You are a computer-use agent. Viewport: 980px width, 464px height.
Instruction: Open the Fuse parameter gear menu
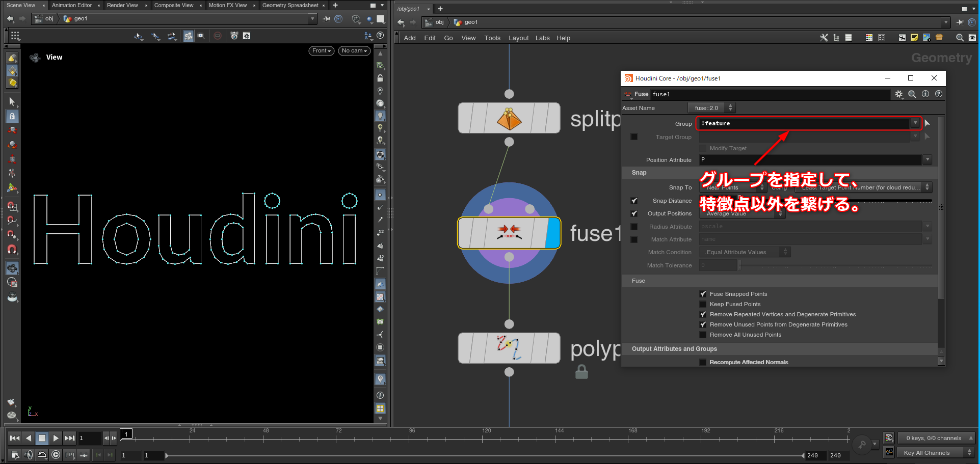(899, 94)
